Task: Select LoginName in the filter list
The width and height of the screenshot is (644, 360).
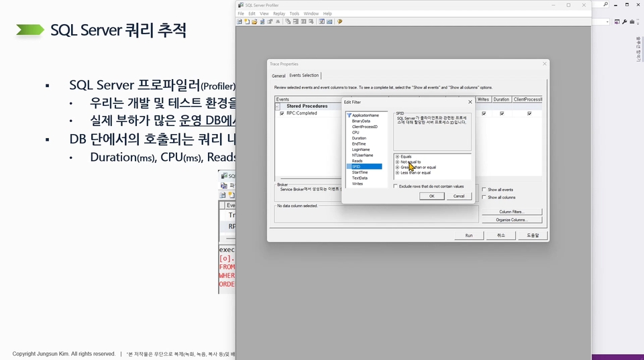Action: pyautogui.click(x=361, y=149)
